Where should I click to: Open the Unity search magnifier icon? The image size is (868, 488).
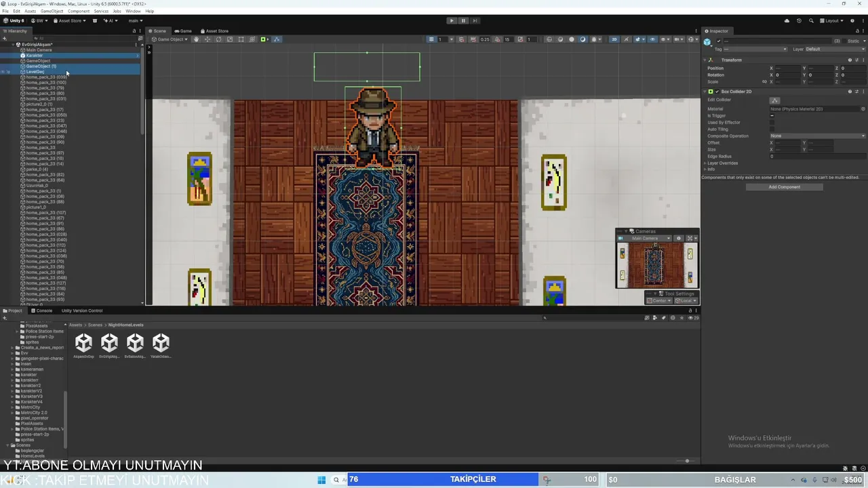click(x=810, y=21)
